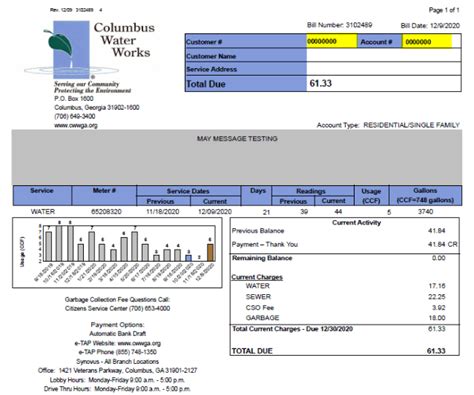
Task: Select current service date 12/09/2020
Action: tap(215, 212)
